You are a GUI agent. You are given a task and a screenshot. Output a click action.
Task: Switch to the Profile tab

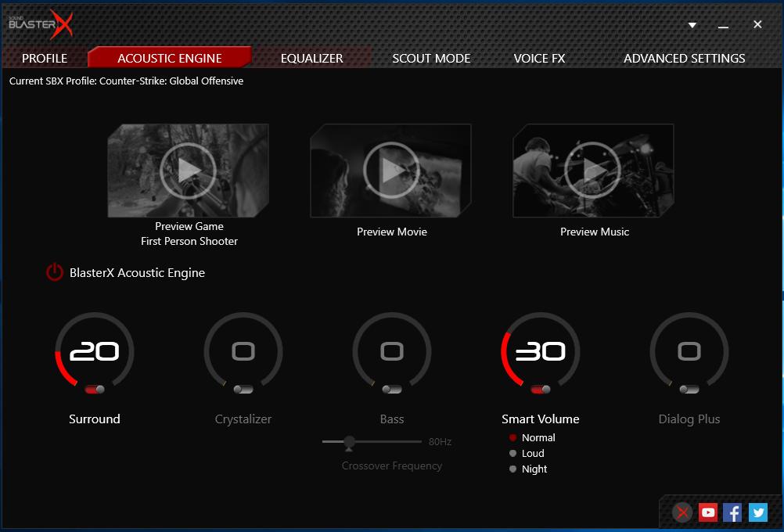[x=45, y=58]
